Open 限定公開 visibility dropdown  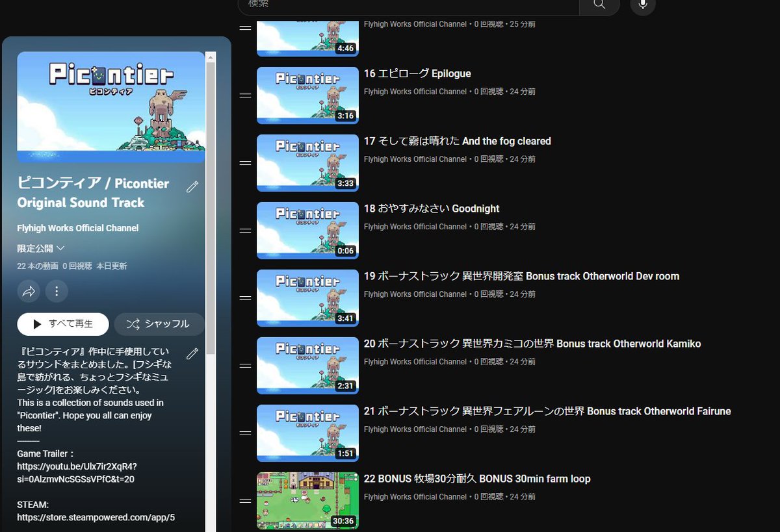[x=41, y=248]
